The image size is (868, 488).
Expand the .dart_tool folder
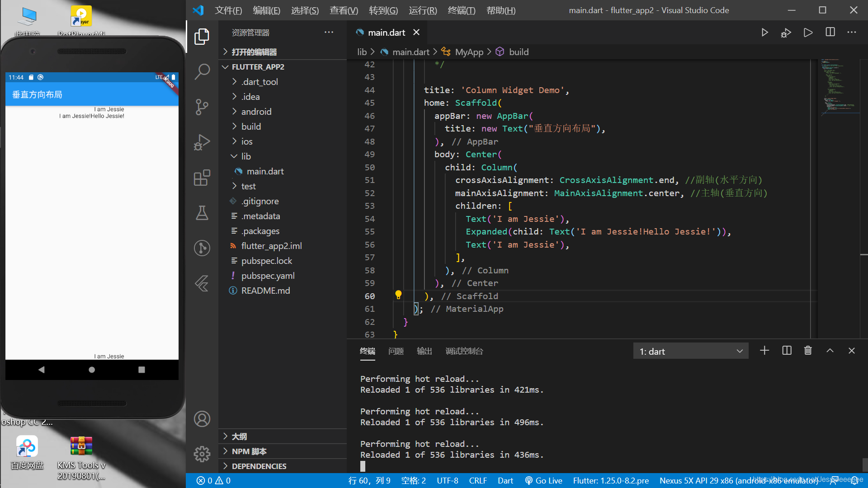283,82
